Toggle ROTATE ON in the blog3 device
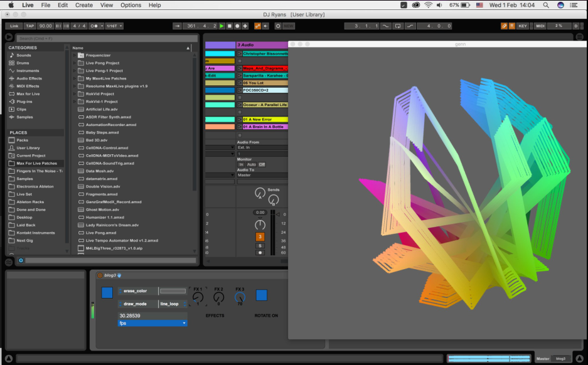588x365 pixels. point(261,295)
